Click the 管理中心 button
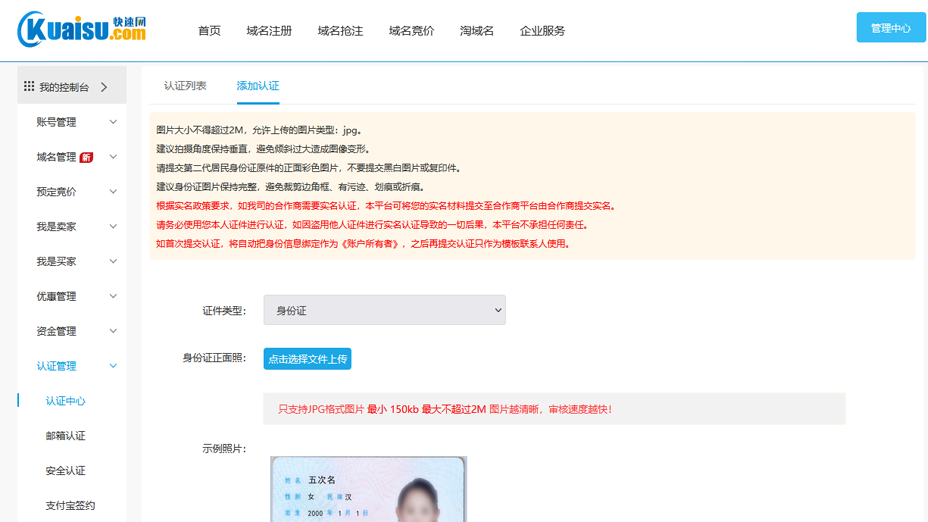 (x=890, y=28)
